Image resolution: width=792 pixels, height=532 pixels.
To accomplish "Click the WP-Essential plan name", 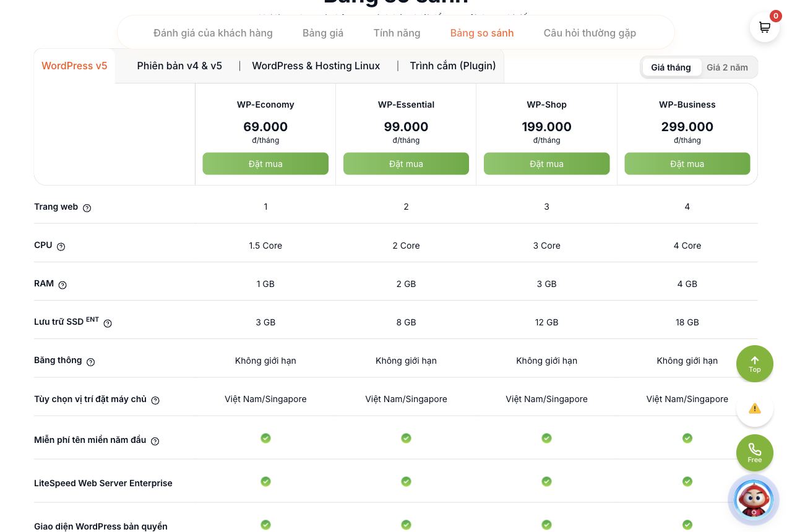I will click(406, 105).
